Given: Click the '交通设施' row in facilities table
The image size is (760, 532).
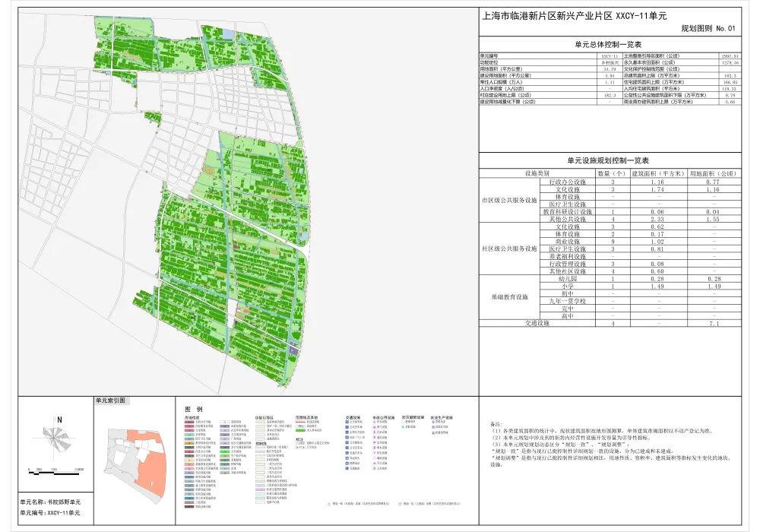Looking at the screenshot, I should 610,323.
